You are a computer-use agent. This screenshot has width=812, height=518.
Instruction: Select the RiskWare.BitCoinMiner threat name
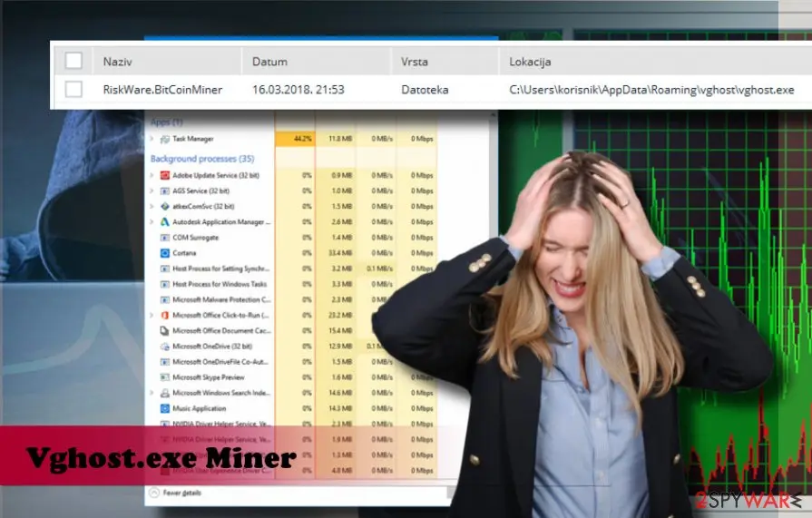tap(162, 90)
